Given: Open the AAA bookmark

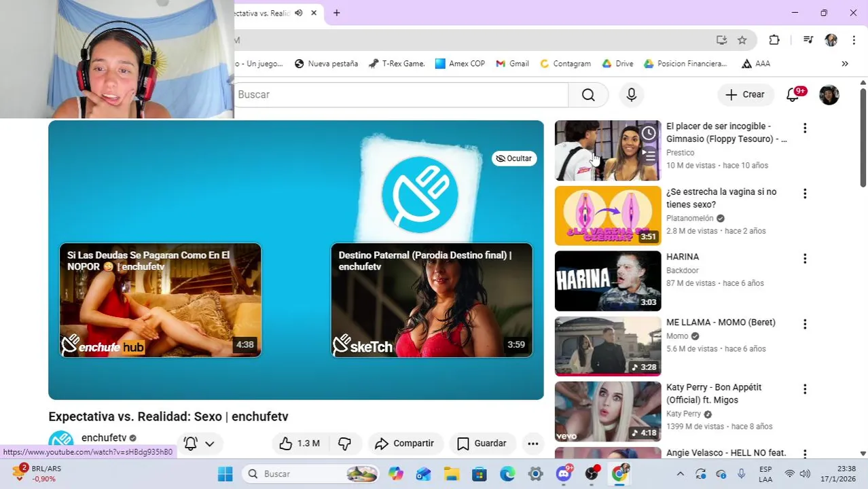Looking at the screenshot, I should tap(756, 64).
